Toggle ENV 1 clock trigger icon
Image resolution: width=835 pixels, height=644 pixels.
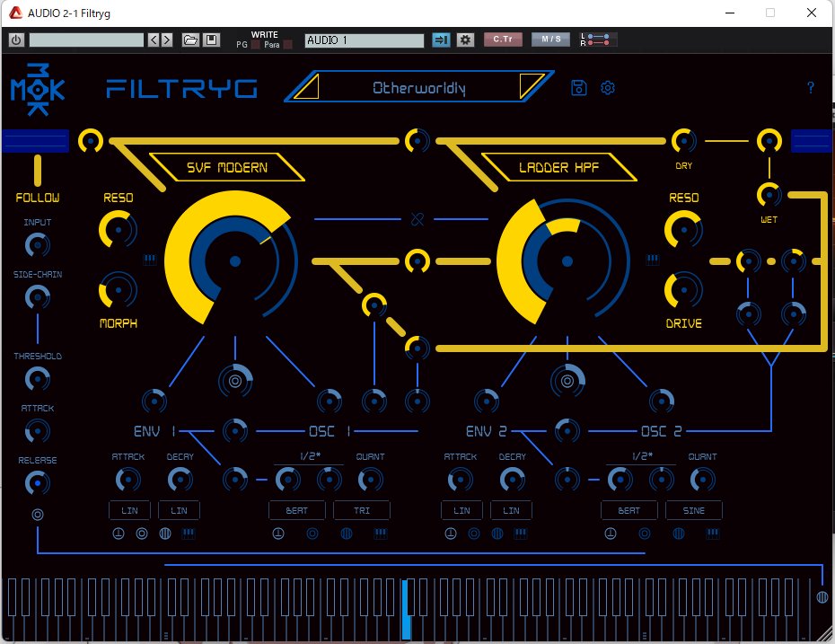(x=119, y=534)
